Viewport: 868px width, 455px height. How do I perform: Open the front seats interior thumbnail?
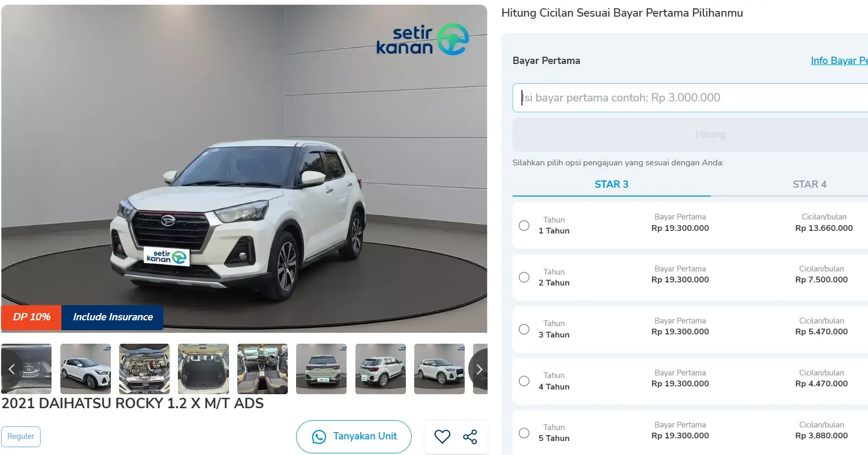[x=262, y=369]
